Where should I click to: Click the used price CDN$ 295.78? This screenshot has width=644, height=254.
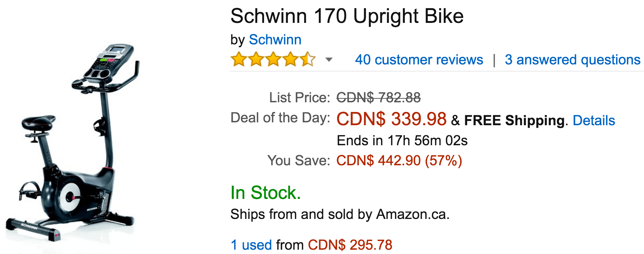tap(350, 245)
